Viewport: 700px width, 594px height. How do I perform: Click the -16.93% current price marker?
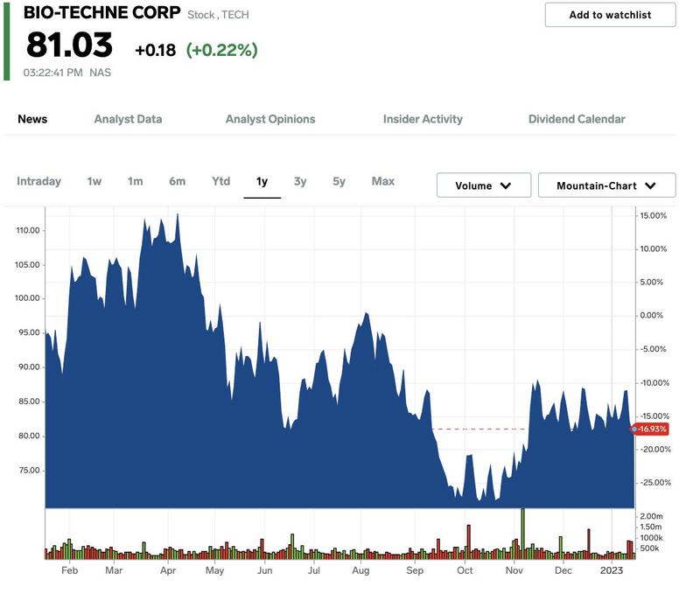pos(650,429)
